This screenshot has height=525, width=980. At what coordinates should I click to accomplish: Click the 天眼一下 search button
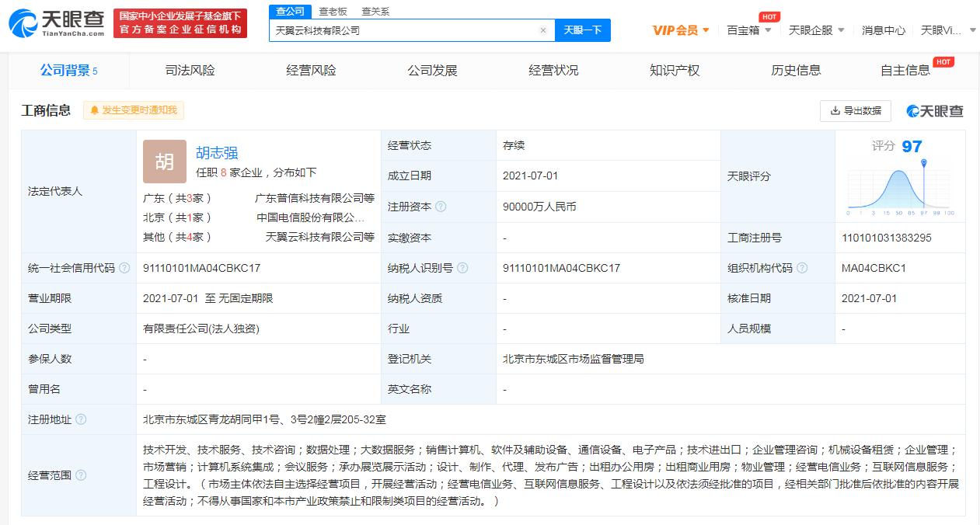point(583,30)
